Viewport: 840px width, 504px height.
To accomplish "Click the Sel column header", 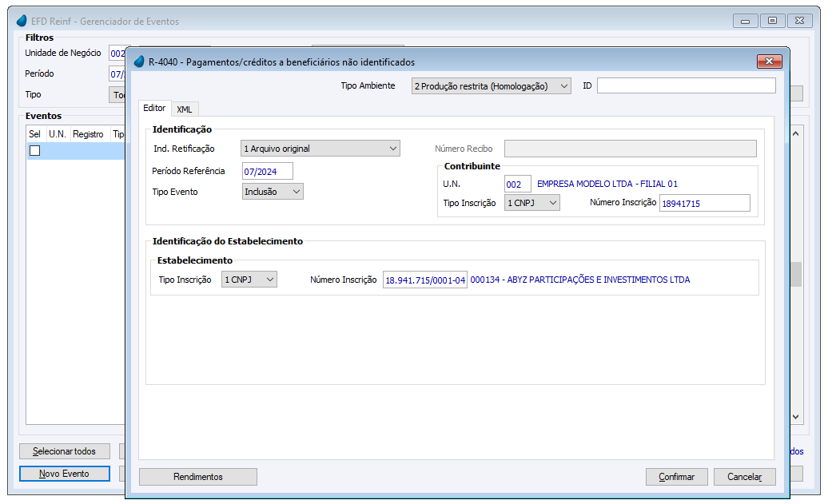I will point(35,134).
